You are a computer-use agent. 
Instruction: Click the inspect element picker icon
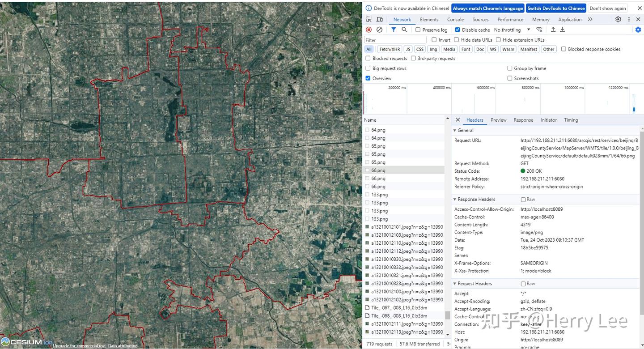(369, 20)
